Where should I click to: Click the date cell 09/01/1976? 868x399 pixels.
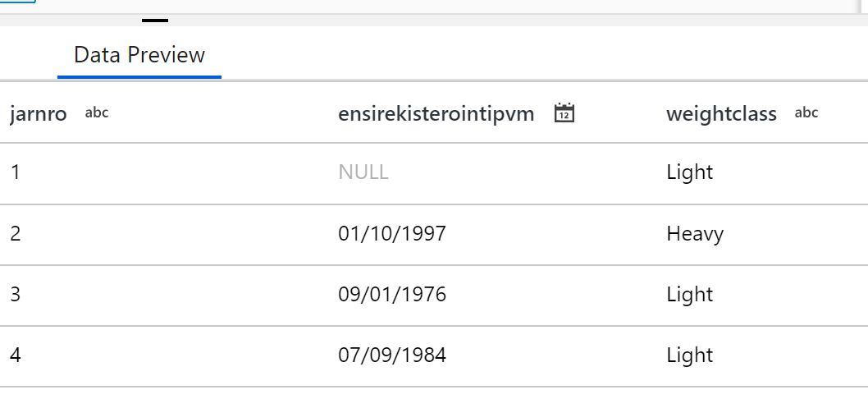[392, 295]
